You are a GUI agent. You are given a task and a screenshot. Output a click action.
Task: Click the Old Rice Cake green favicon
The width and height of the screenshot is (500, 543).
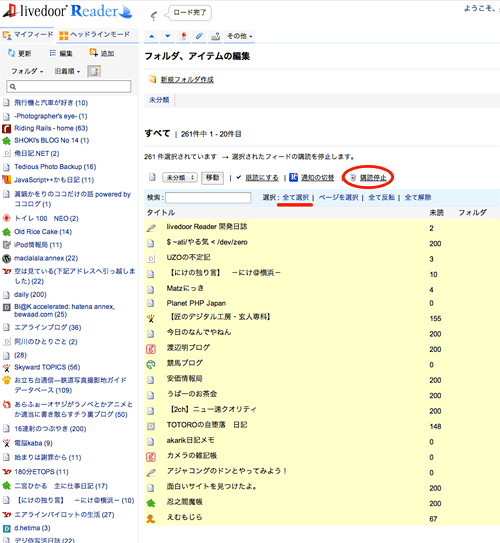7,232
